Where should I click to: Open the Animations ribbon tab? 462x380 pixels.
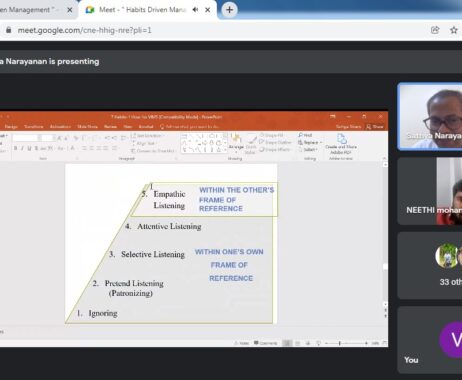coord(60,127)
